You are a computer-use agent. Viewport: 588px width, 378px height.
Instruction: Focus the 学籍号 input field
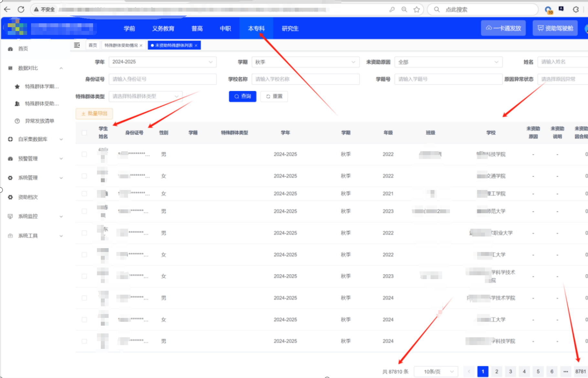448,79
